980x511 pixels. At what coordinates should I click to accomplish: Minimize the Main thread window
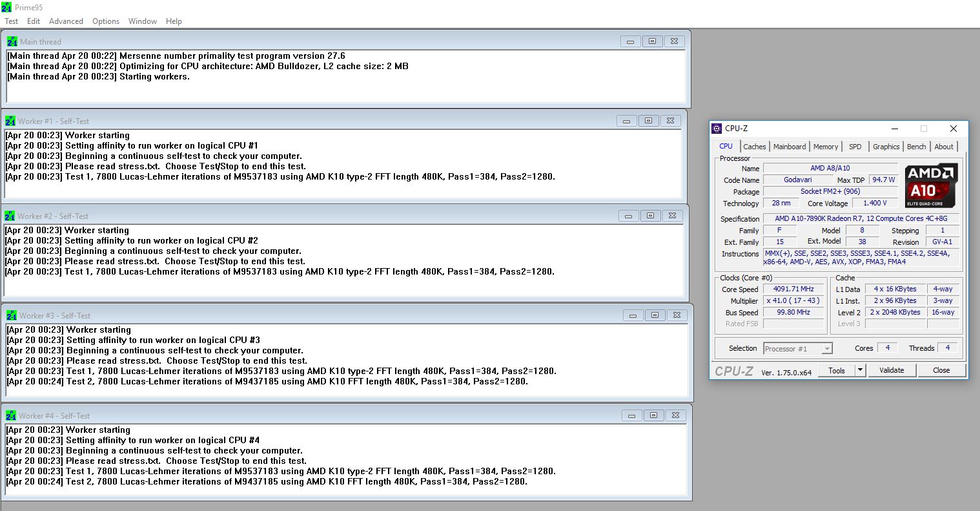631,41
